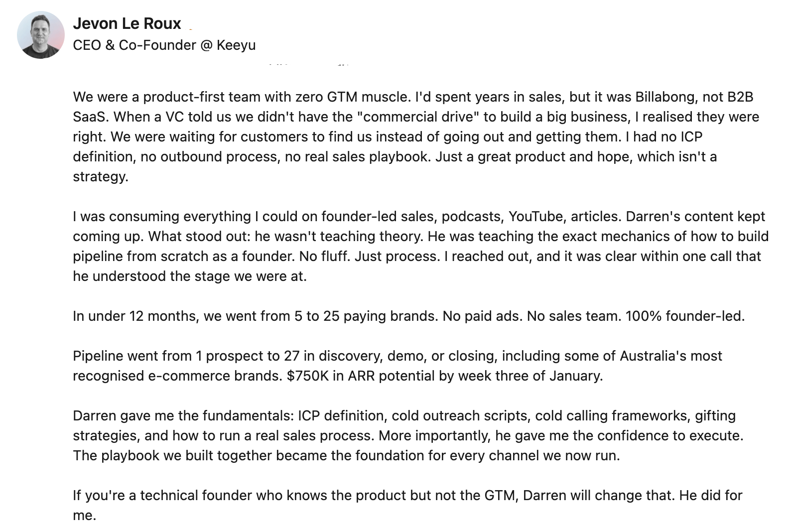
Task: Click the paragraph starting 'Pipeline went from 1 prospect'
Action: (397, 366)
